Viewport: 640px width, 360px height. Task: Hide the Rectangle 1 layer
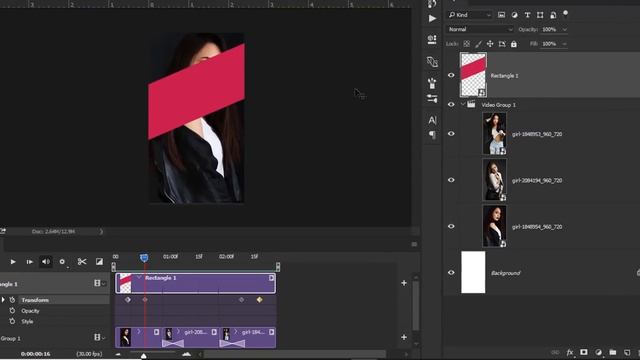[451, 75]
